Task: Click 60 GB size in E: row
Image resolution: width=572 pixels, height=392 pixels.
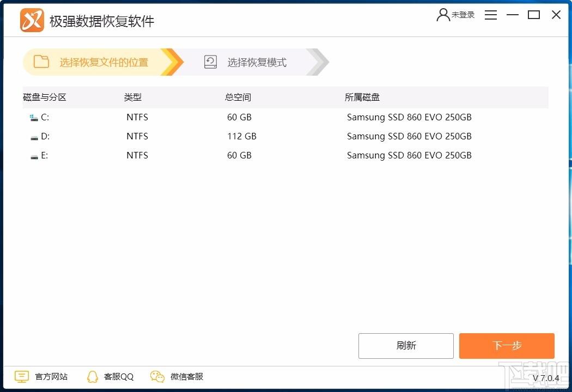Action: click(x=239, y=155)
